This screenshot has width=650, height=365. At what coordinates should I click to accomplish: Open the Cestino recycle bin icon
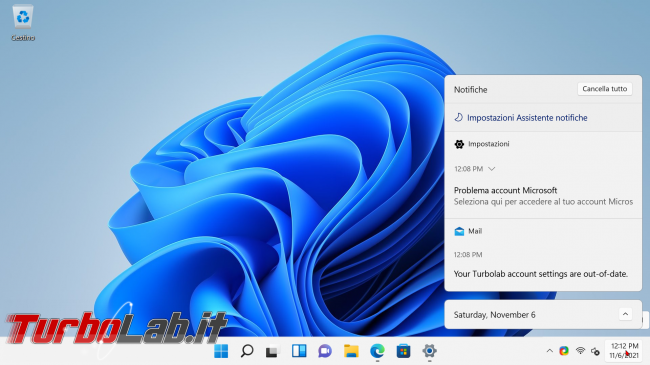pos(23,23)
